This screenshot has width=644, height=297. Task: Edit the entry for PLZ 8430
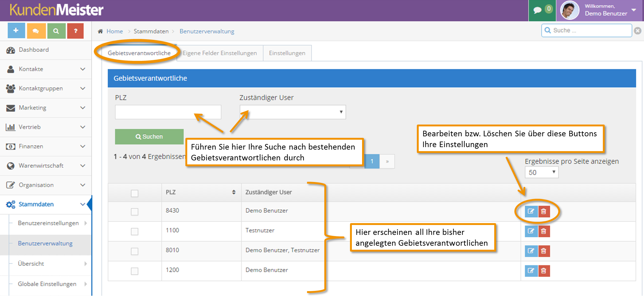pos(531,211)
